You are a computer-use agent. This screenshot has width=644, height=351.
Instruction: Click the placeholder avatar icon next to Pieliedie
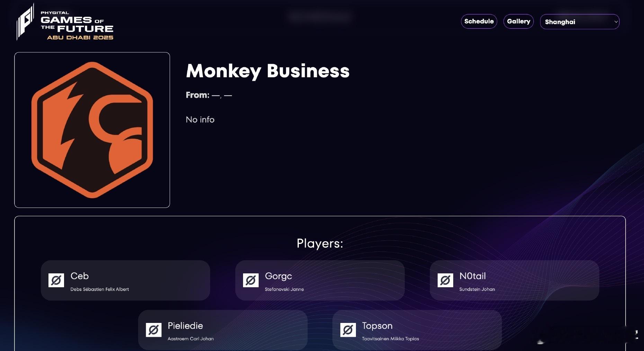(x=154, y=330)
